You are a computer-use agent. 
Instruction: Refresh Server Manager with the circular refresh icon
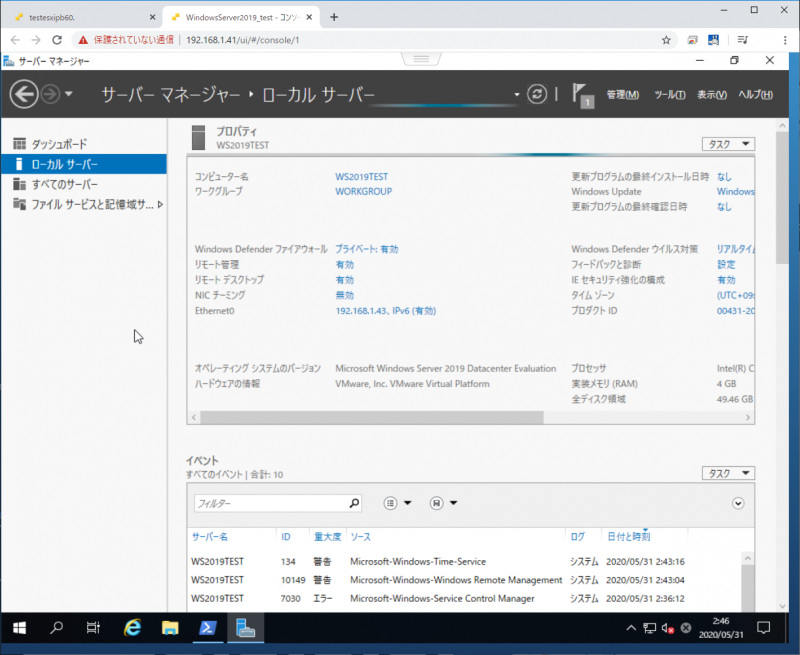(537, 94)
